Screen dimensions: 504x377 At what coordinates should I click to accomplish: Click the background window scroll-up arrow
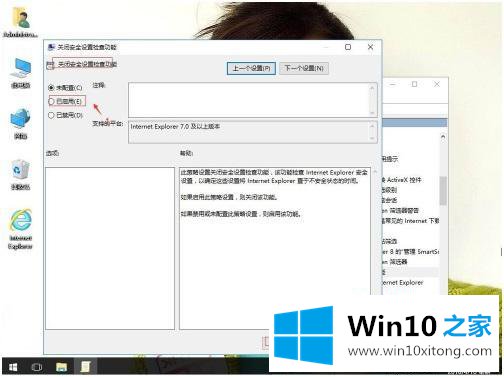point(443,136)
